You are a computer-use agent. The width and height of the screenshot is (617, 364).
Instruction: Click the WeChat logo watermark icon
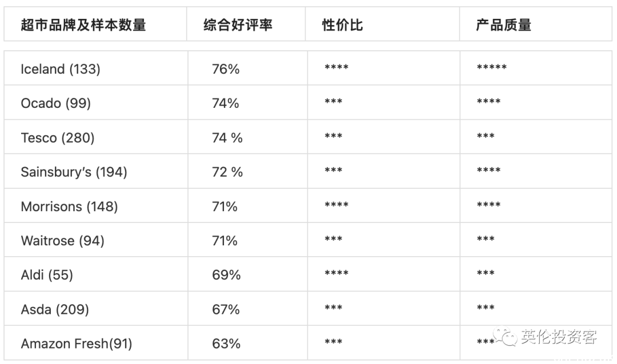tap(505, 337)
